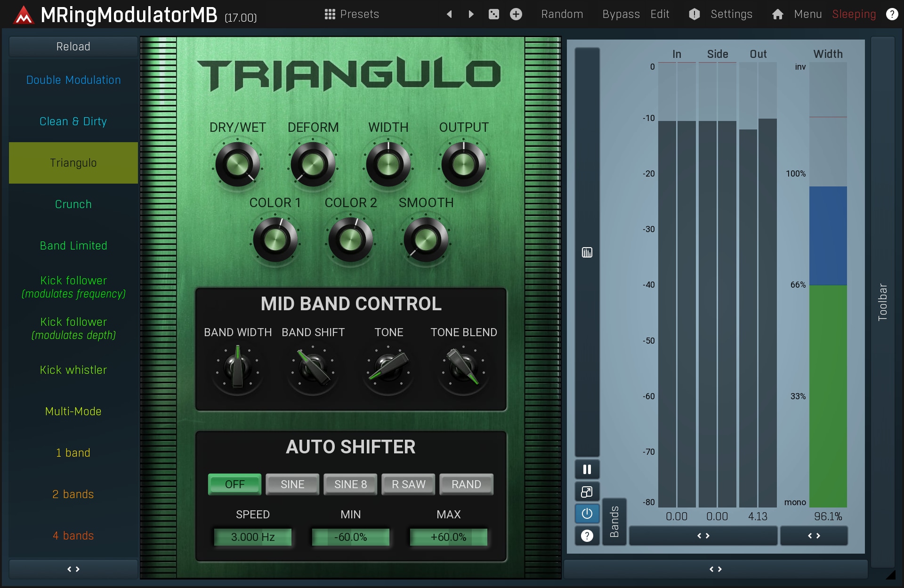The width and height of the screenshot is (904, 588).
Task: Click the Bypass button
Action: pos(621,14)
